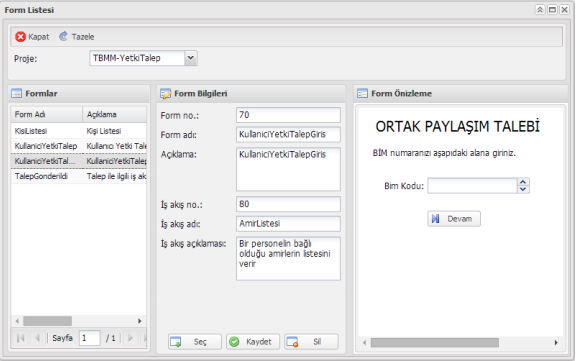Click ORTAK PAYLAŞIM TALEBİ heading

(457, 127)
